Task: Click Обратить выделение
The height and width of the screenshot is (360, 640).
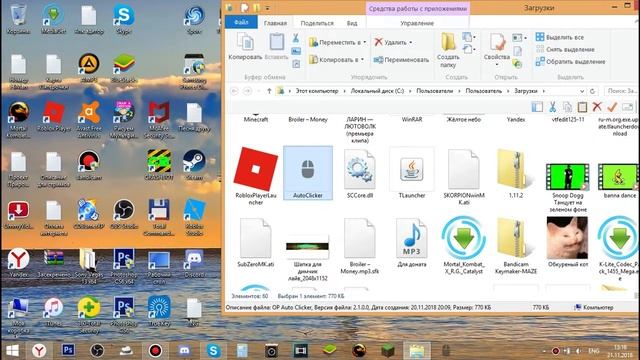Action: (570, 62)
